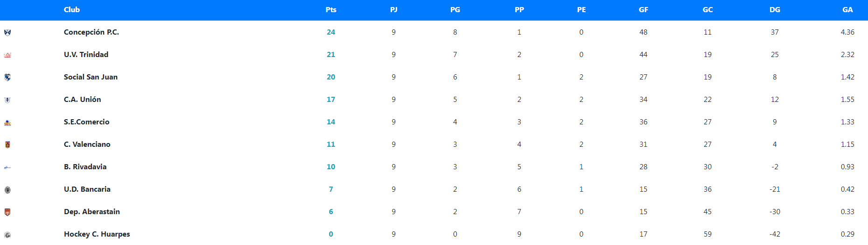Click the S.E.Comercio club crest icon
This screenshot has height=245, width=868.
tap(7, 122)
